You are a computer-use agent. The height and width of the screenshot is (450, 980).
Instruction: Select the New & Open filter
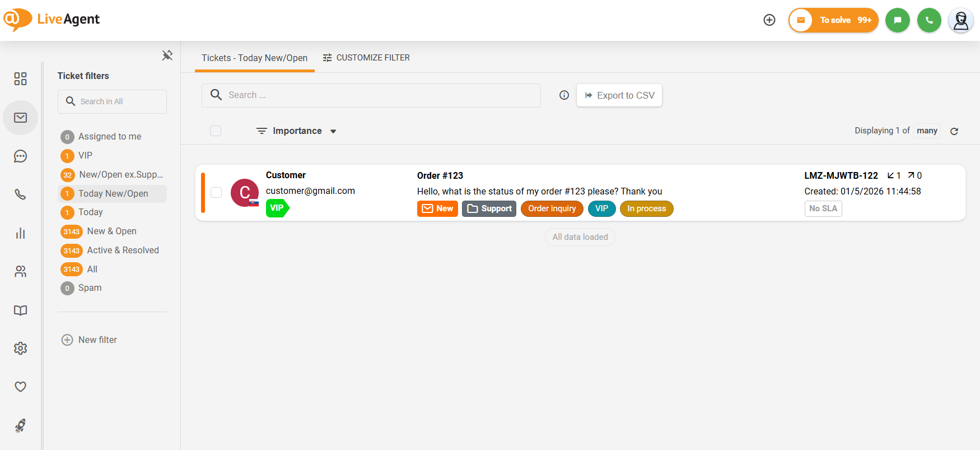111,231
